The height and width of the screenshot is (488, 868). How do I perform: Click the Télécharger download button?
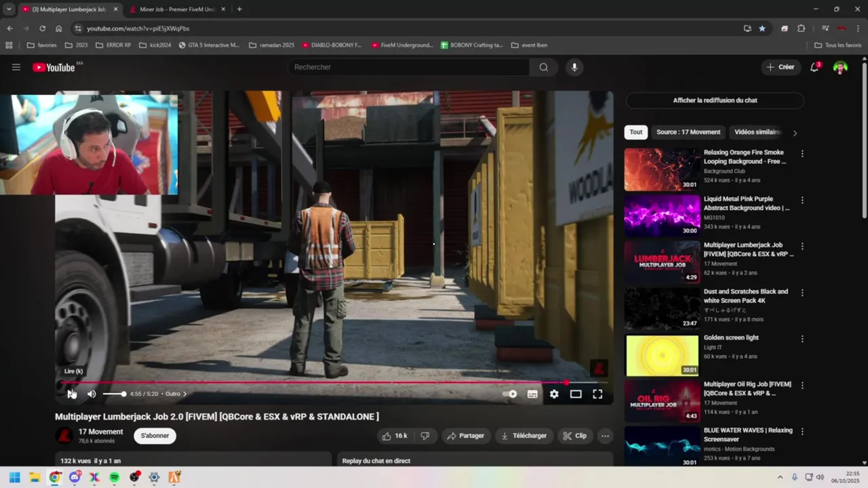tap(524, 436)
